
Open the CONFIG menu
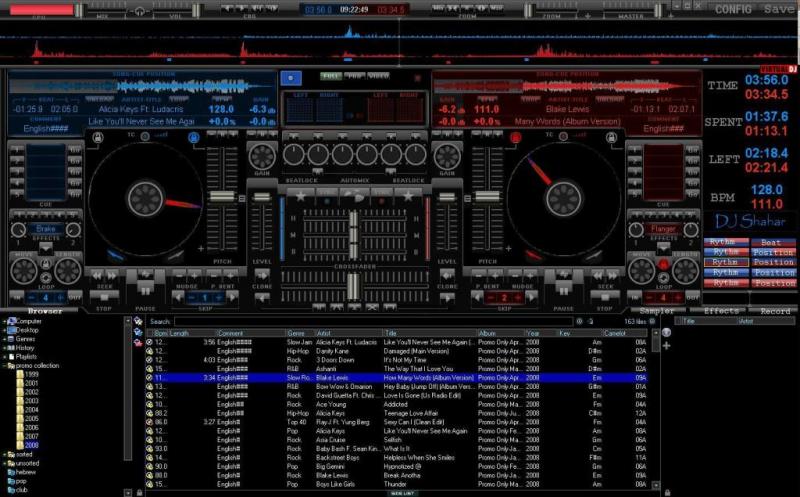click(733, 9)
